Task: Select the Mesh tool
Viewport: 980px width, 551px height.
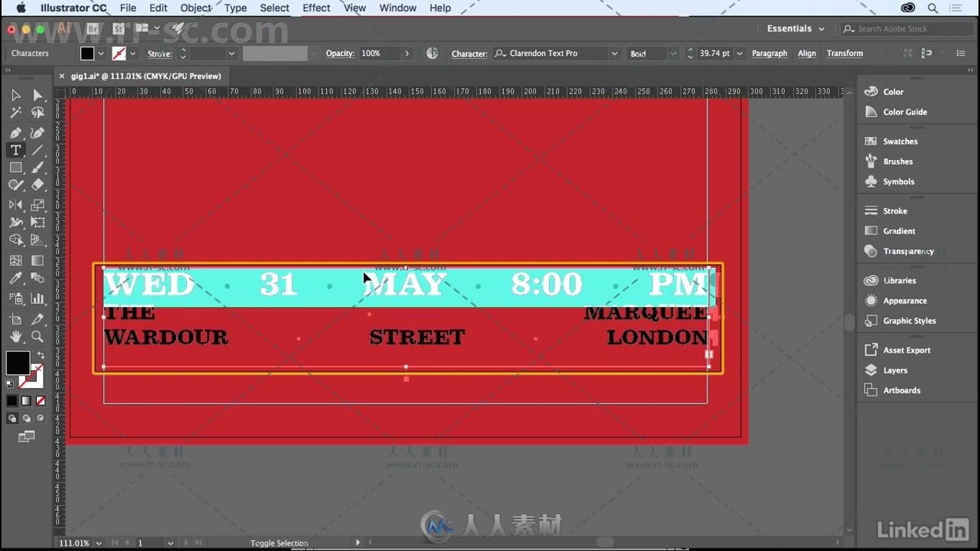Action: (15, 260)
